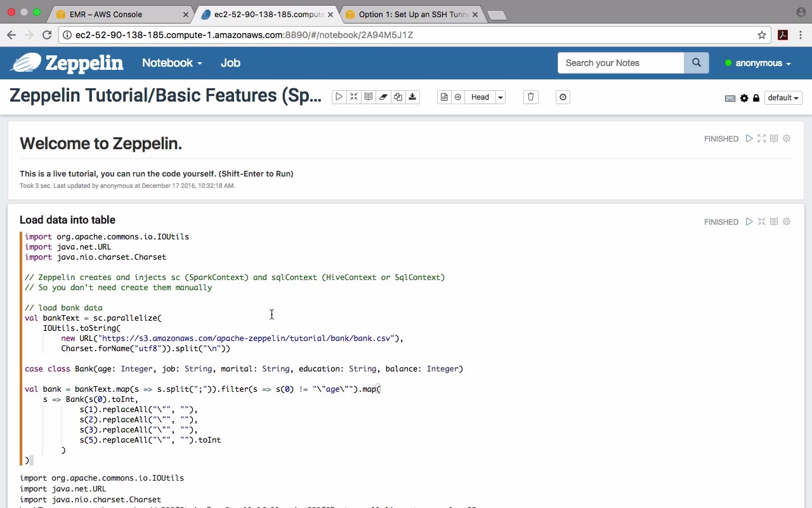This screenshot has height=508, width=812.
Task: Open the version control commit icon
Action: pos(444,97)
